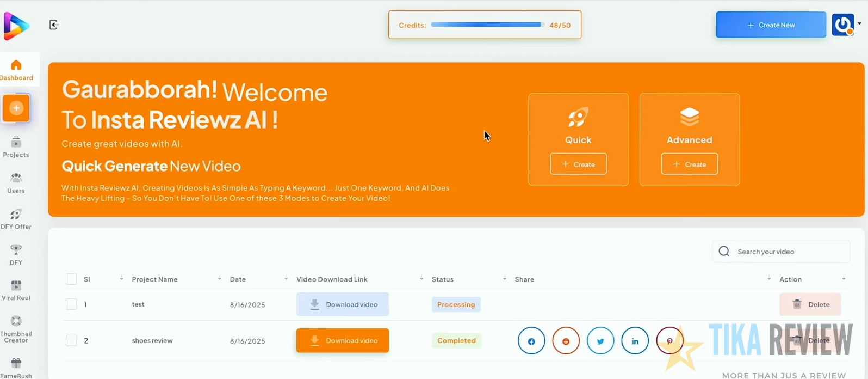Sort by the Share column arrow
The width and height of the screenshot is (868, 379).
coord(769,278)
